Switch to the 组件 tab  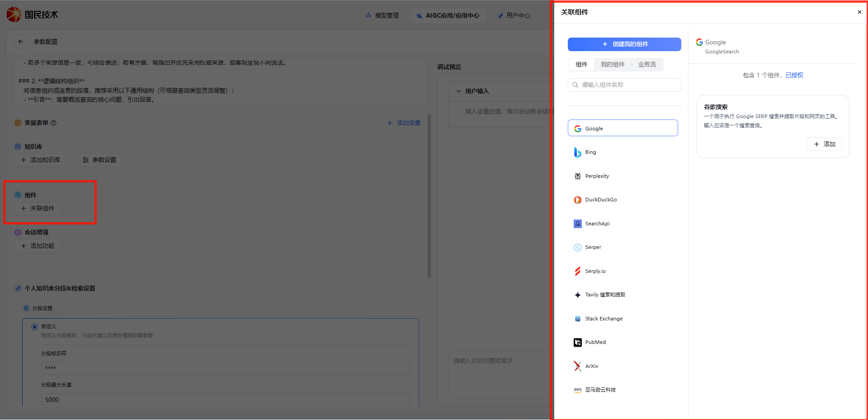click(581, 65)
